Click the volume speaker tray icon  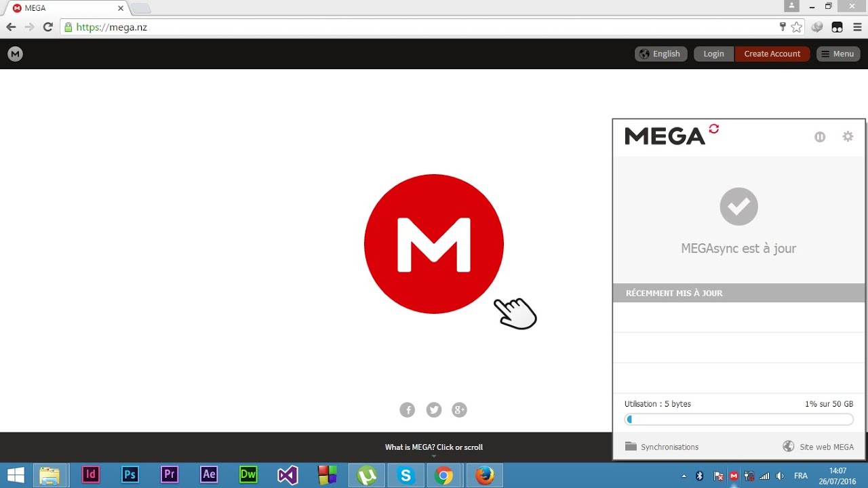point(781,476)
